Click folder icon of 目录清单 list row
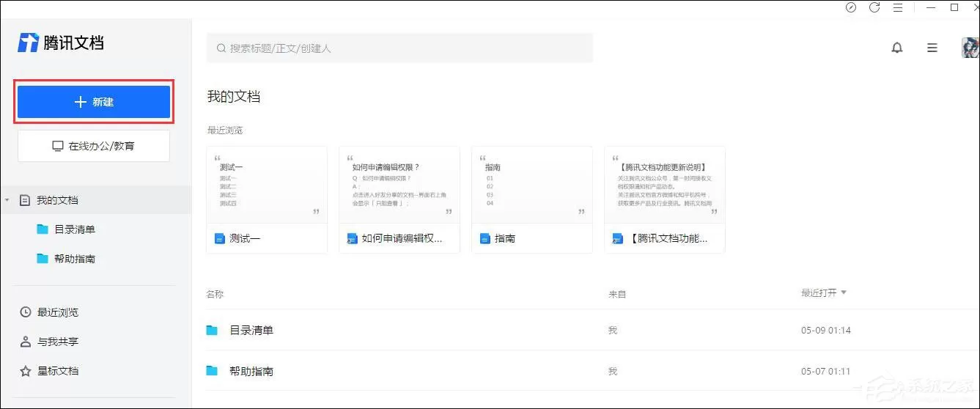This screenshot has width=980, height=409. [x=212, y=330]
